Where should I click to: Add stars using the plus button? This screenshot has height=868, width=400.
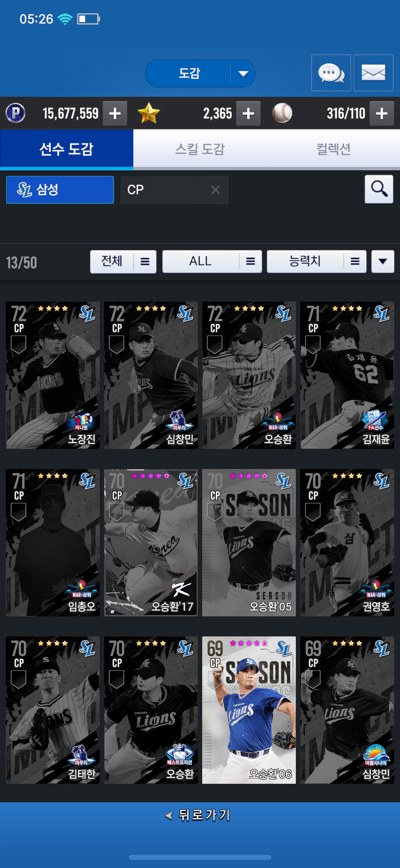pyautogui.click(x=248, y=113)
